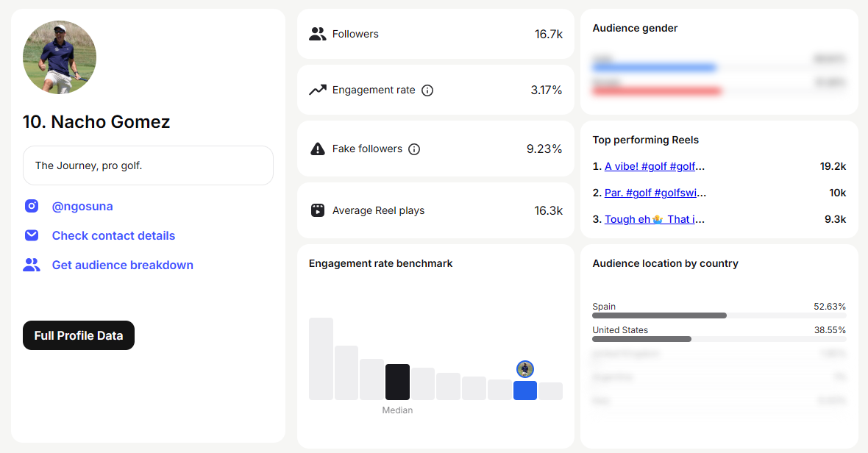Click the black Median bar in benchmark chart

coord(397,382)
